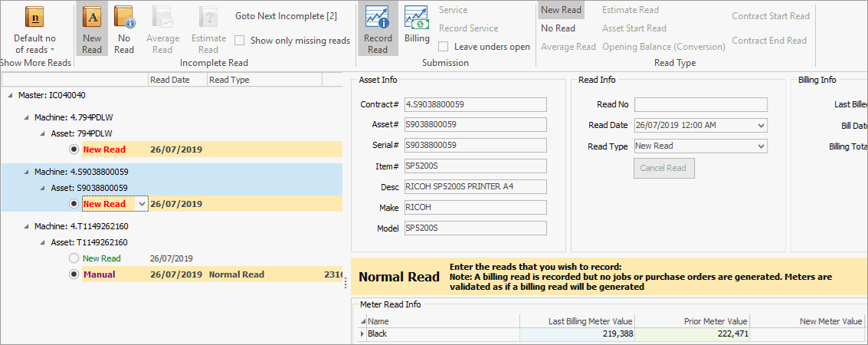Click Prior Meter Value column header

click(x=692, y=321)
